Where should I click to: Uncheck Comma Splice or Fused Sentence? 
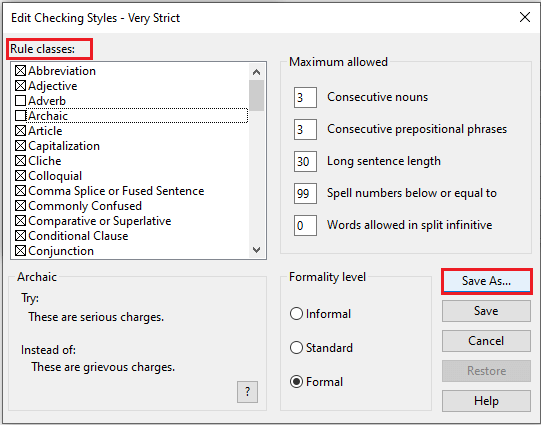(20, 191)
